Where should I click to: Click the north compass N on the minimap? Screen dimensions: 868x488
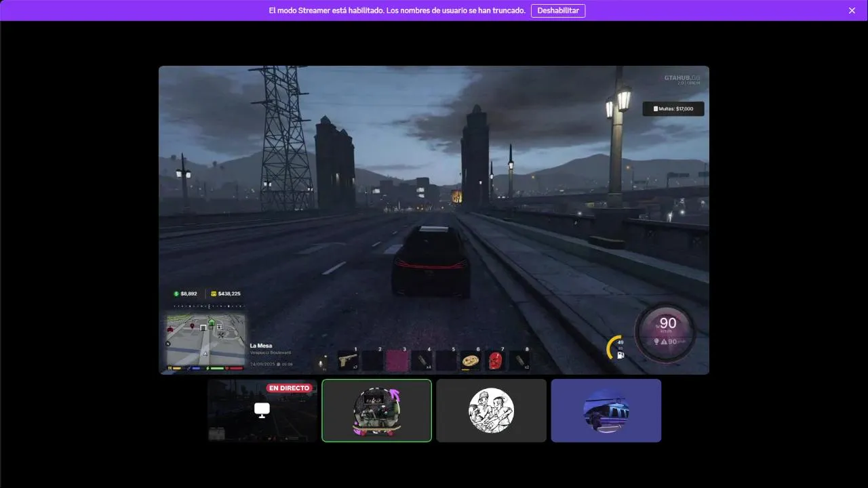167,344
